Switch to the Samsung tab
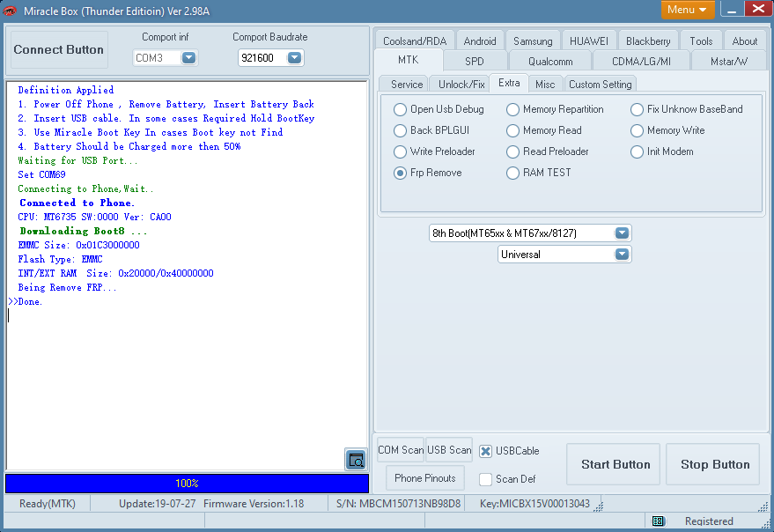 tap(533, 41)
